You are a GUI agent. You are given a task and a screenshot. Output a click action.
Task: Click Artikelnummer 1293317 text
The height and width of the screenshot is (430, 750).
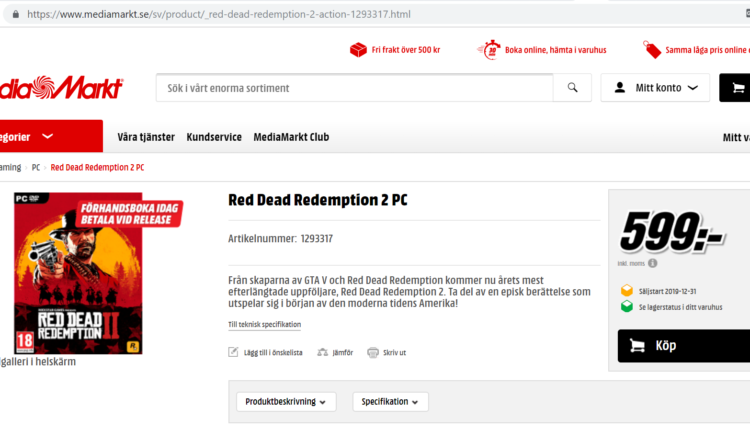click(280, 239)
